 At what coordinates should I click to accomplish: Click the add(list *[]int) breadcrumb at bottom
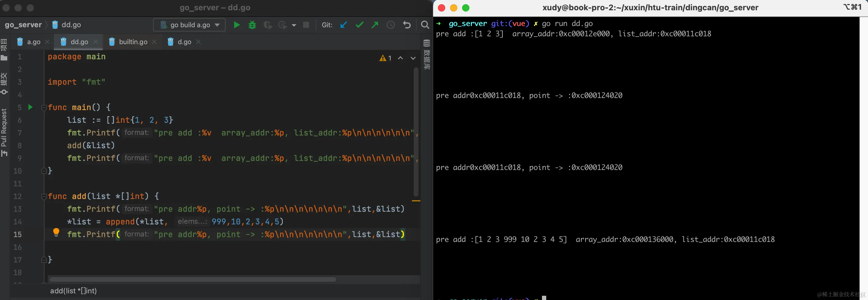[x=73, y=291]
